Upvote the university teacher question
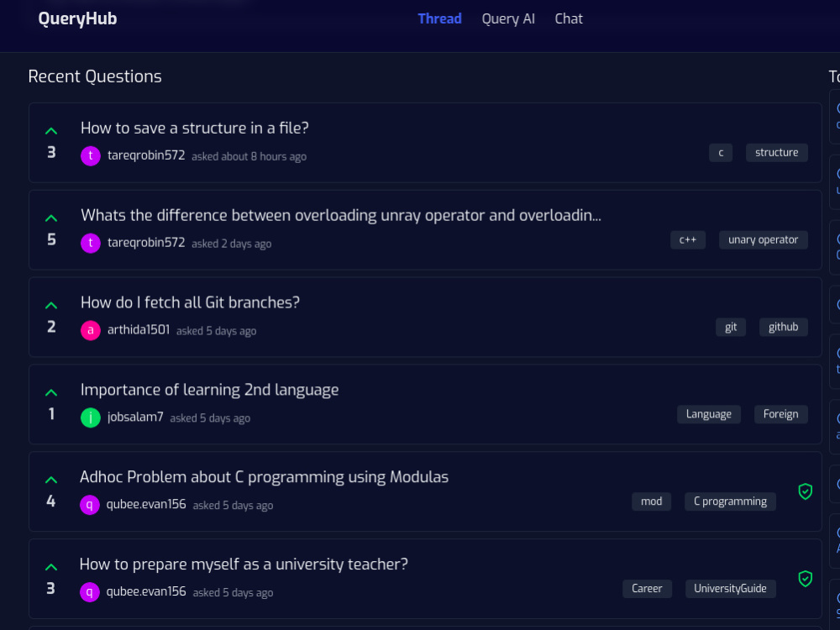The height and width of the screenshot is (630, 840). pyautogui.click(x=51, y=567)
